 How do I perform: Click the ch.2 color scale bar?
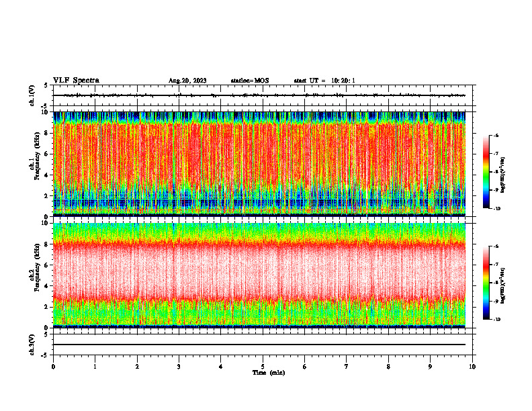click(x=486, y=283)
